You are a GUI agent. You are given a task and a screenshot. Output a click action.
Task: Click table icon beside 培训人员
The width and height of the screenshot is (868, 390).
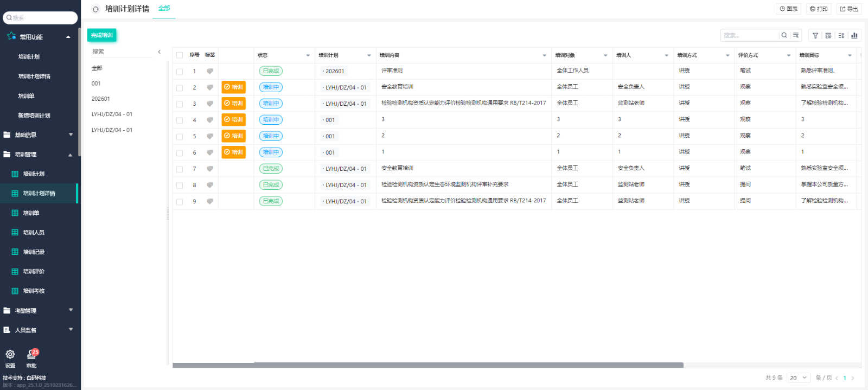15,233
